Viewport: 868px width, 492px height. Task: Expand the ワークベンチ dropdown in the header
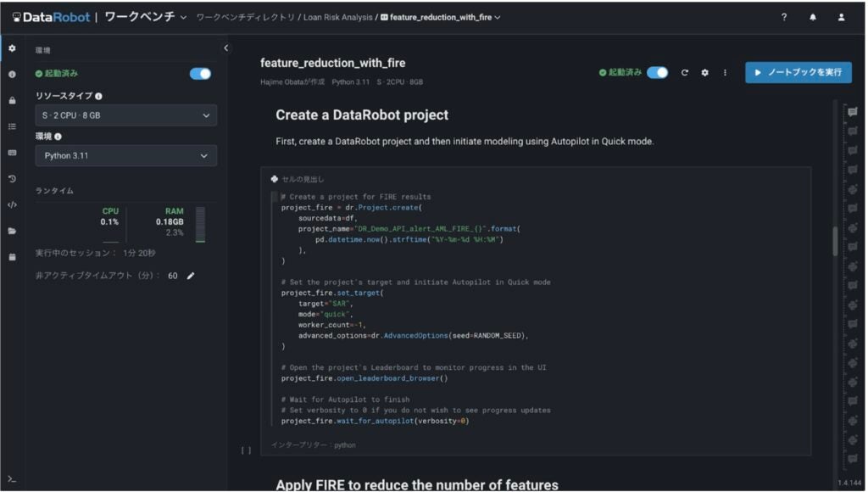(184, 17)
